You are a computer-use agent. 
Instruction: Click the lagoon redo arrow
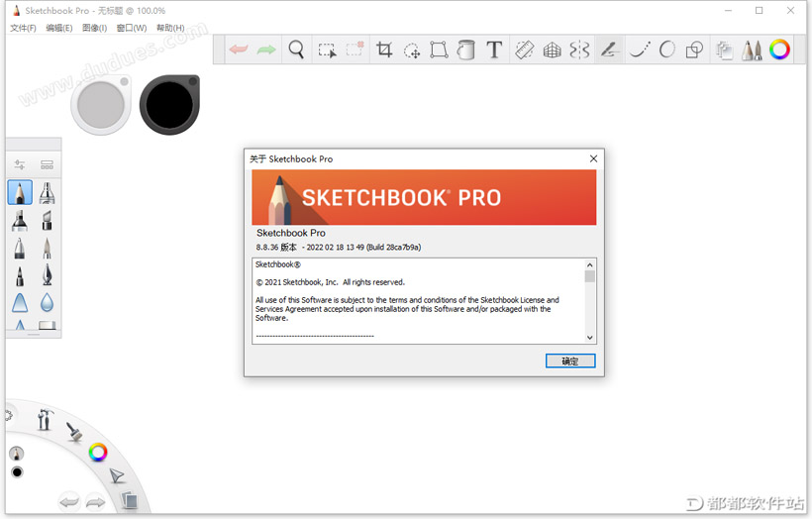95,502
